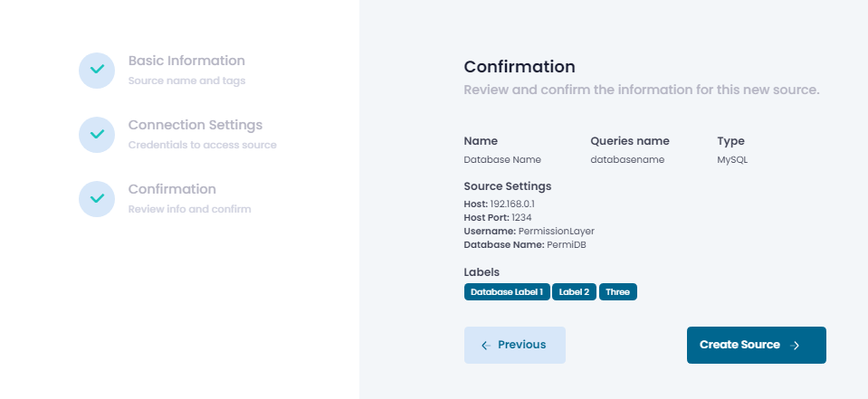This screenshot has height=399, width=868.
Task: Click the Host Port 1234 value
Action: coord(524,217)
